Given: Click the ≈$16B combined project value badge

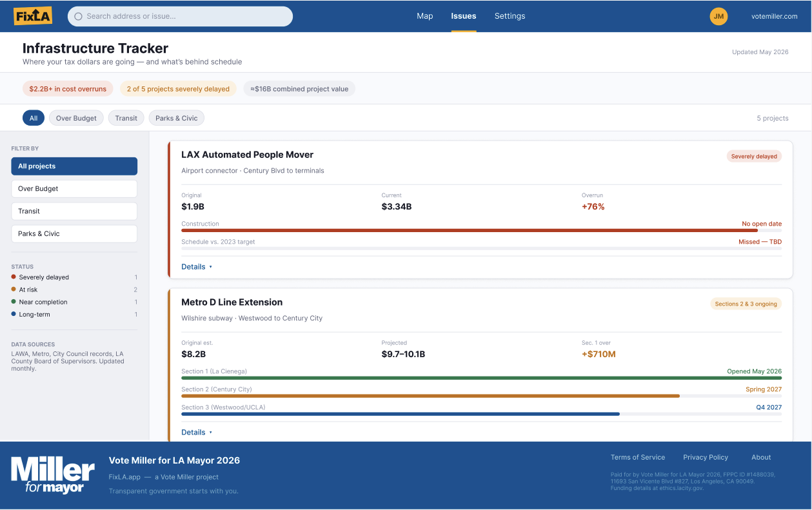Looking at the screenshot, I should coord(299,89).
